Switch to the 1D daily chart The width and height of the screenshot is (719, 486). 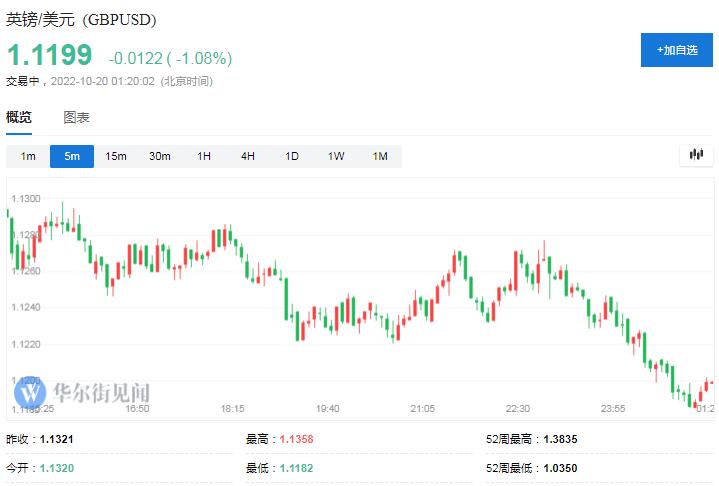pyautogui.click(x=292, y=156)
